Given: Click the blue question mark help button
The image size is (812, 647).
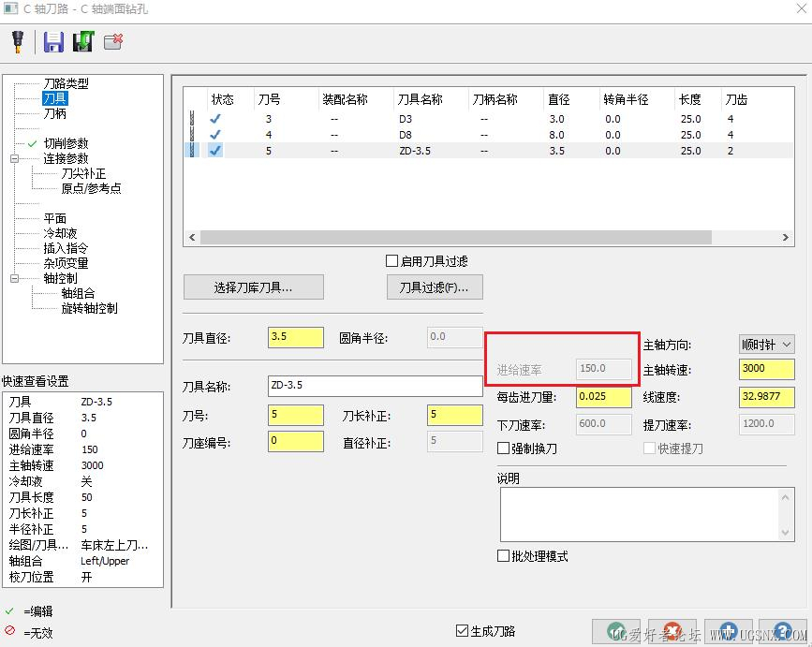Looking at the screenshot, I should pyautogui.click(x=782, y=631).
